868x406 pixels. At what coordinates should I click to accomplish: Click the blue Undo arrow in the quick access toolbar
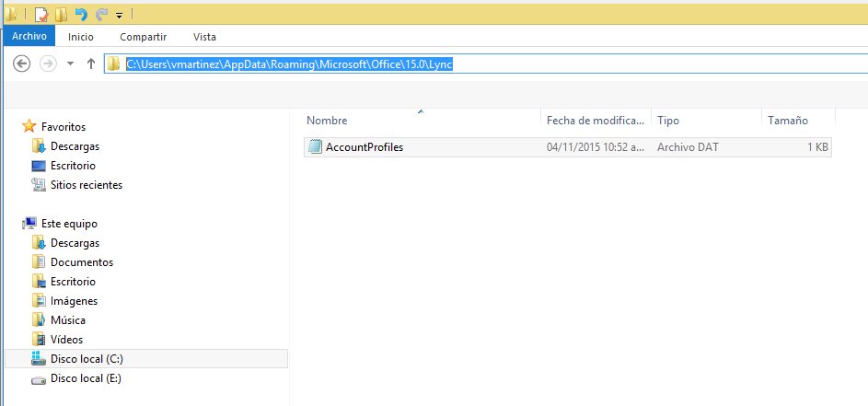click(81, 14)
